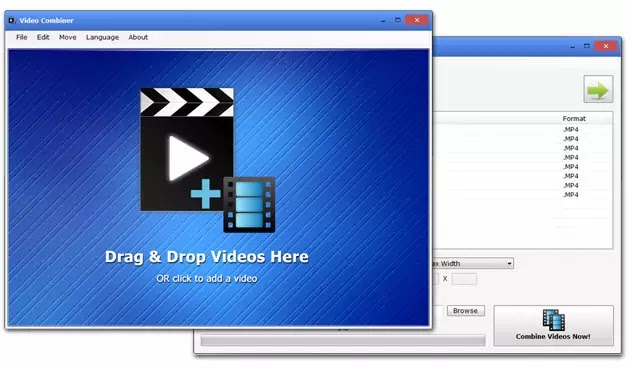Click the blue plus sign icon

[x=205, y=194]
